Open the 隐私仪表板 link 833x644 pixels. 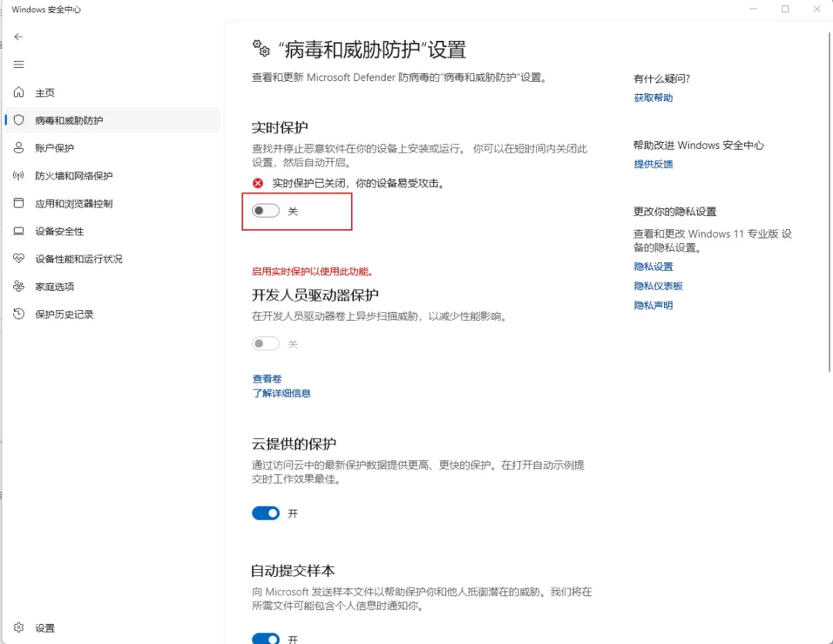[x=658, y=286]
